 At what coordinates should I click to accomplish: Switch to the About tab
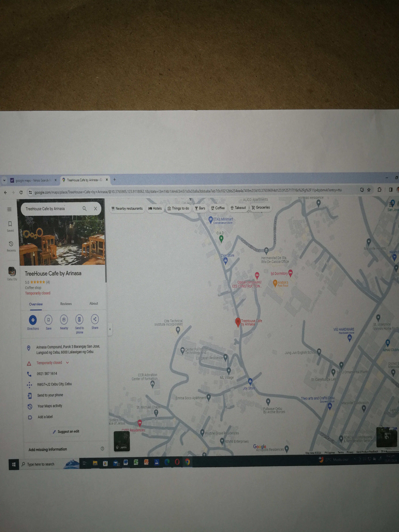click(94, 303)
